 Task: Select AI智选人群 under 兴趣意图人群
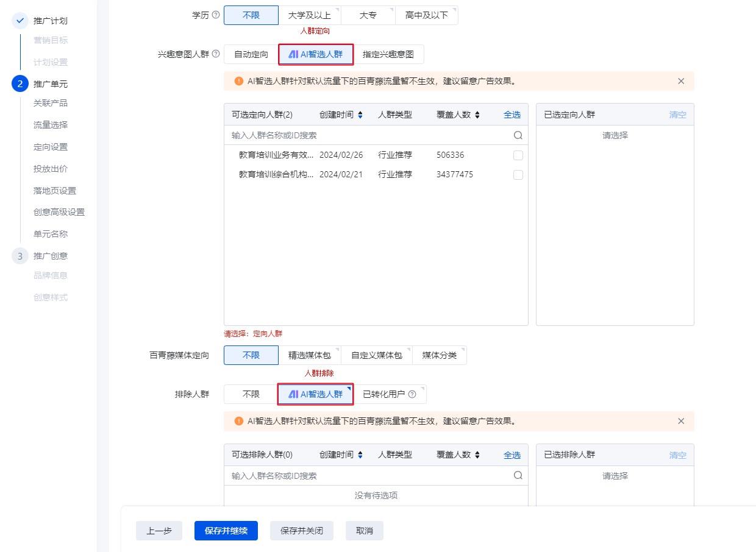[x=316, y=54]
